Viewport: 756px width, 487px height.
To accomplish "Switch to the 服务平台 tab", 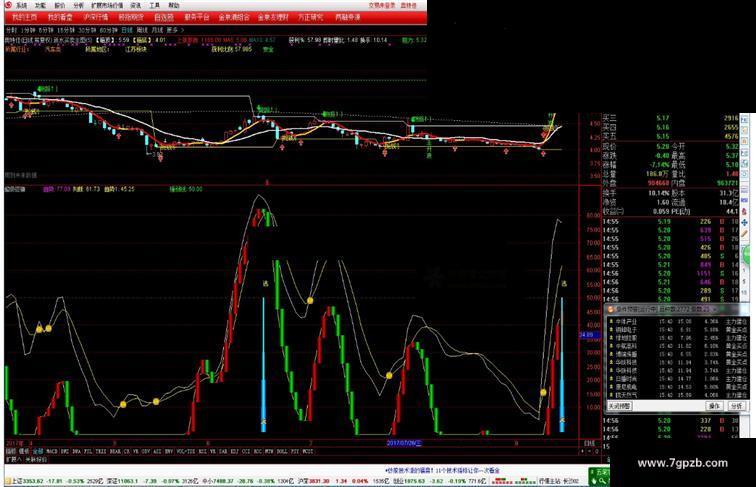I will pos(197,17).
